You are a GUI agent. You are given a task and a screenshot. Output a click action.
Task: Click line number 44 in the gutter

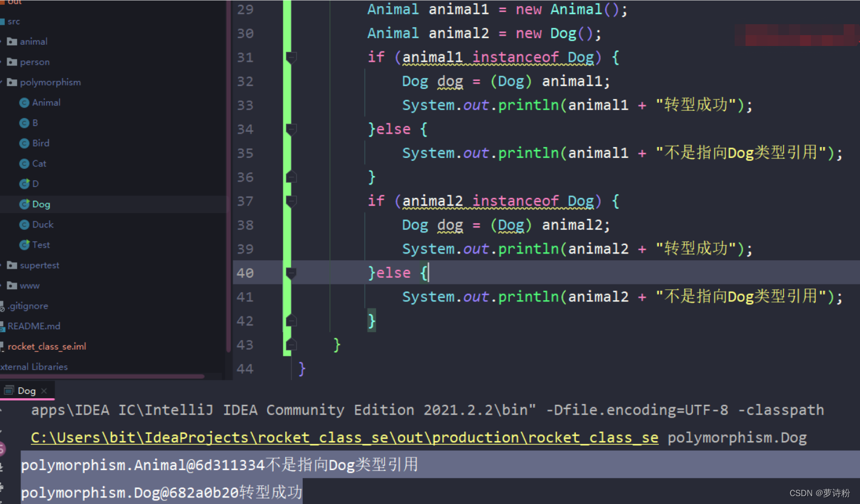[x=245, y=368]
